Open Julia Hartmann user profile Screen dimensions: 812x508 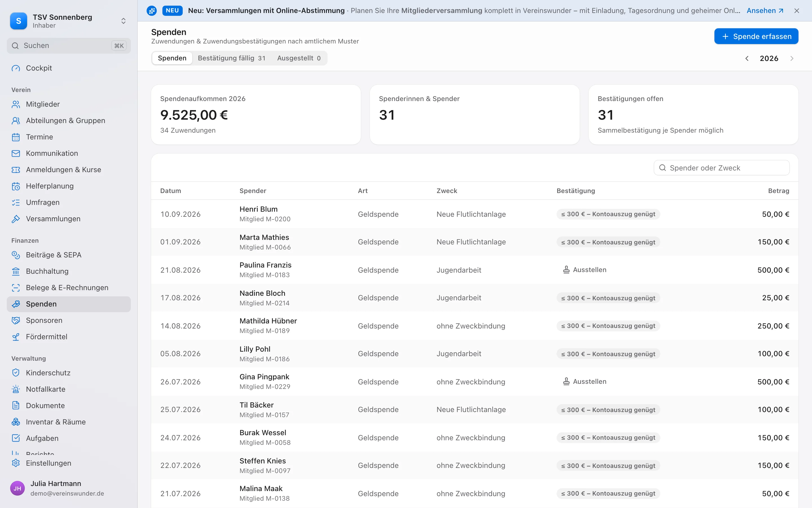(69, 488)
